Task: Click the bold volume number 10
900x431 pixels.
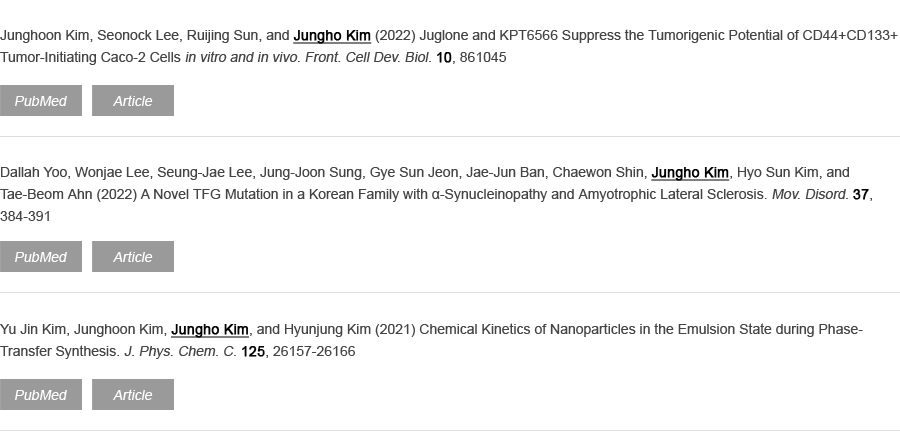Action: (x=444, y=57)
